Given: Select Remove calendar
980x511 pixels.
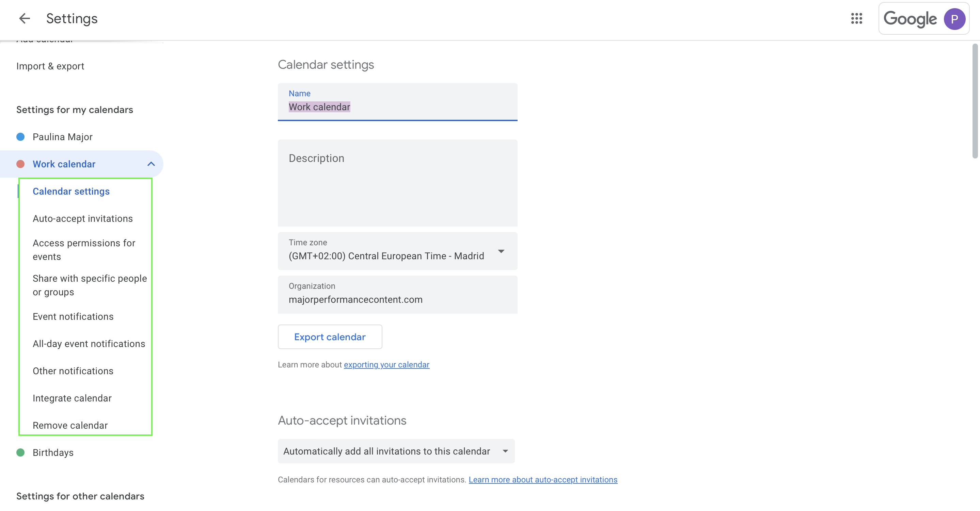Looking at the screenshot, I should [x=70, y=425].
